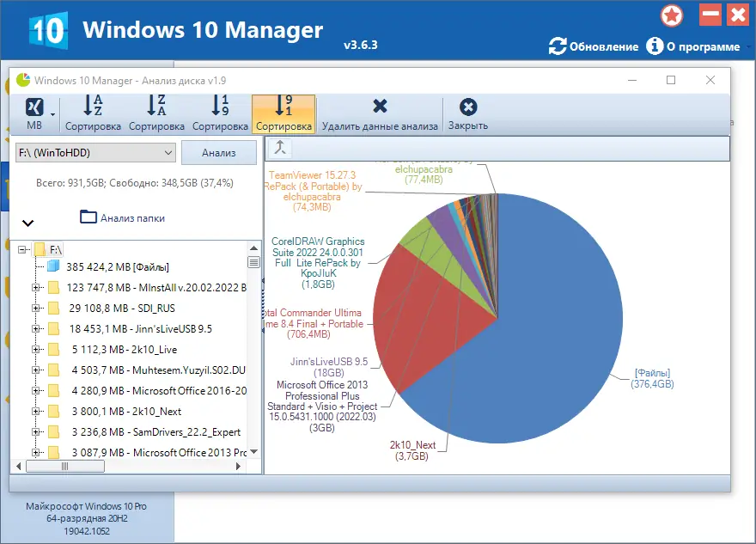Click the Анализ button
Viewport: 756px width, 544px height.
[219, 153]
